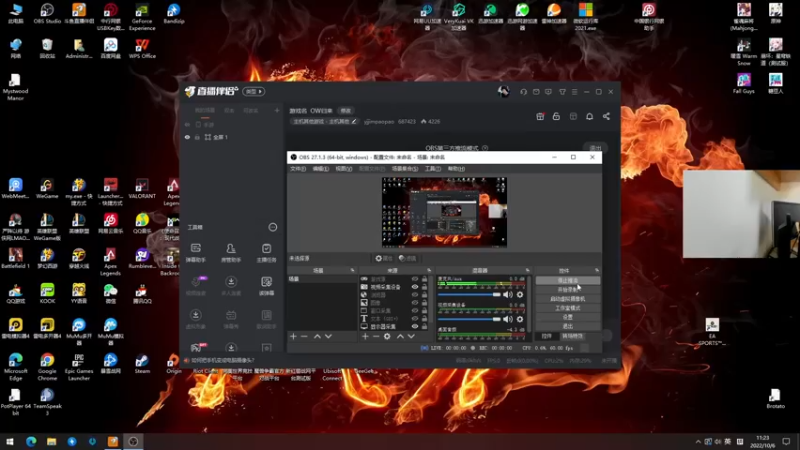This screenshot has height=450, width=800.
Task: Toggle visibility eye for 视频采集设备 source
Action: point(415,287)
